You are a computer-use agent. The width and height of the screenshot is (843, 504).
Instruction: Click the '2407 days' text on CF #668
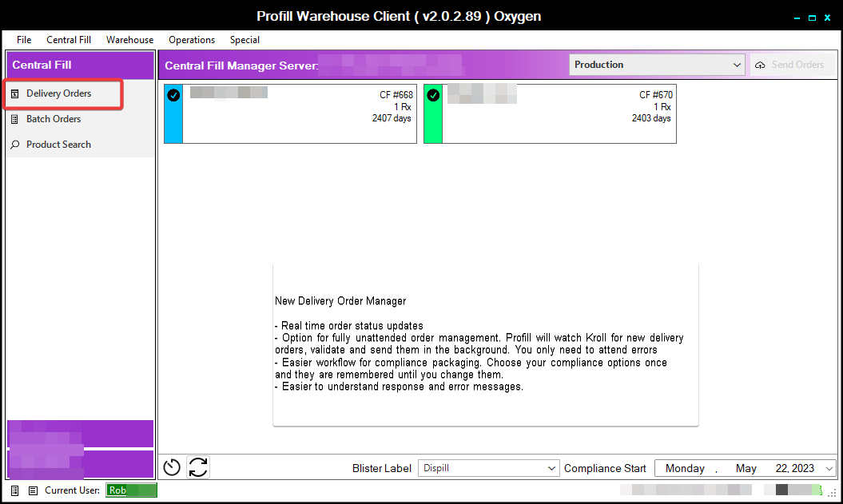pyautogui.click(x=392, y=118)
